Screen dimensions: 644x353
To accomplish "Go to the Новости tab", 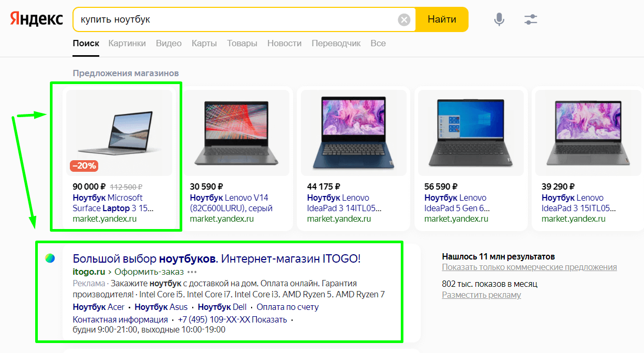I will (284, 44).
